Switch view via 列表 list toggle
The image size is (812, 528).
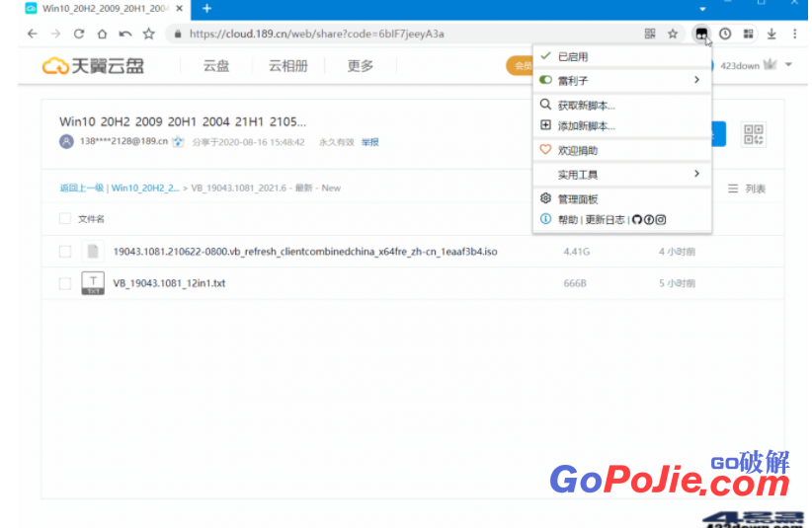tap(746, 189)
